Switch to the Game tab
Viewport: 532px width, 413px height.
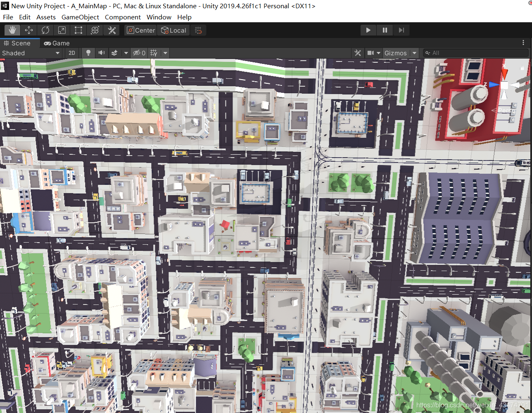[x=57, y=43]
